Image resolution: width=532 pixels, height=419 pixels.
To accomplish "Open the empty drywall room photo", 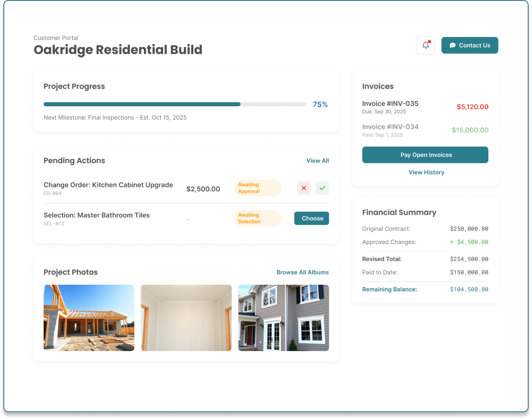I will [x=186, y=318].
